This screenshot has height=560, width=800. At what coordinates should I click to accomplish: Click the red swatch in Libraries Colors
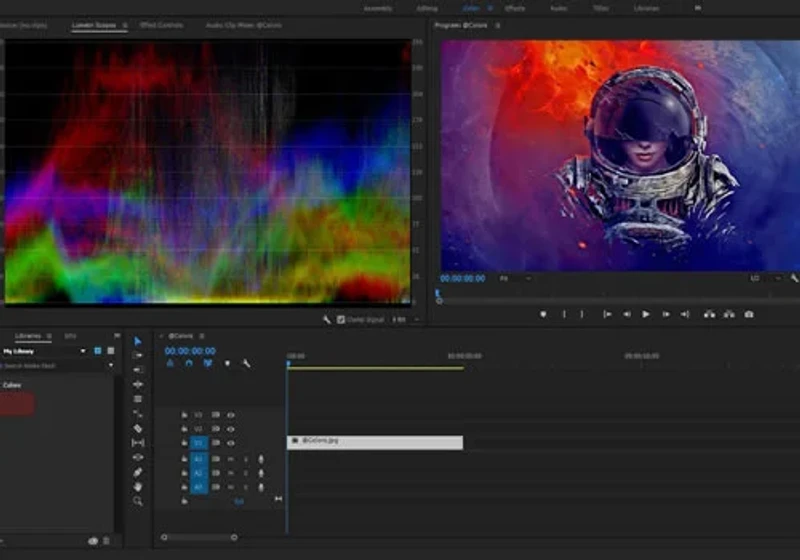click(16, 404)
